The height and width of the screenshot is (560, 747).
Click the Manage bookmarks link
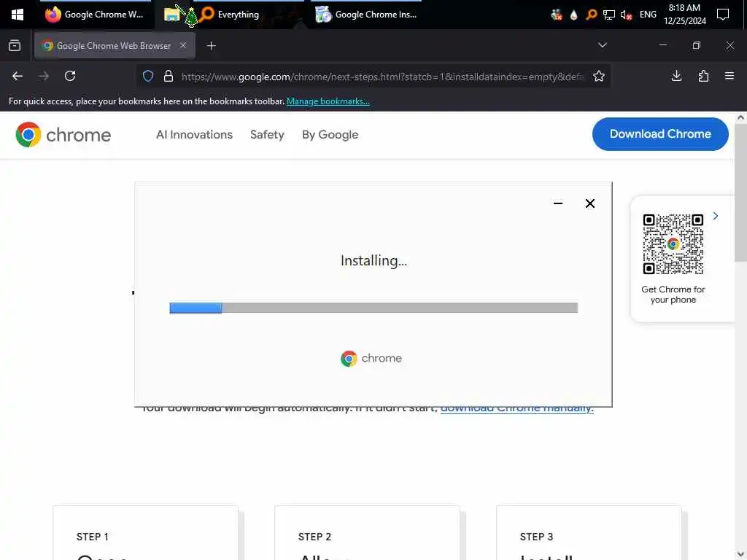tap(328, 101)
